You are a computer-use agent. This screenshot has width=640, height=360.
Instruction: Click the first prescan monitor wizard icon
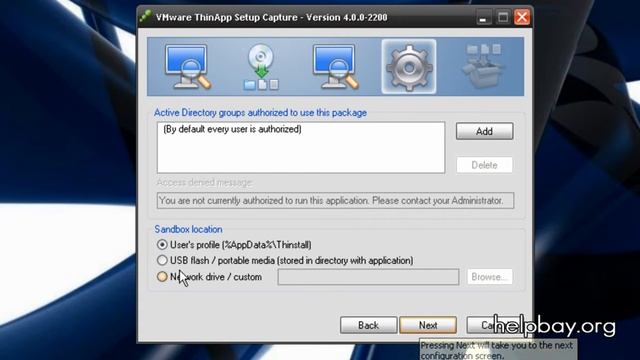pyautogui.click(x=187, y=67)
